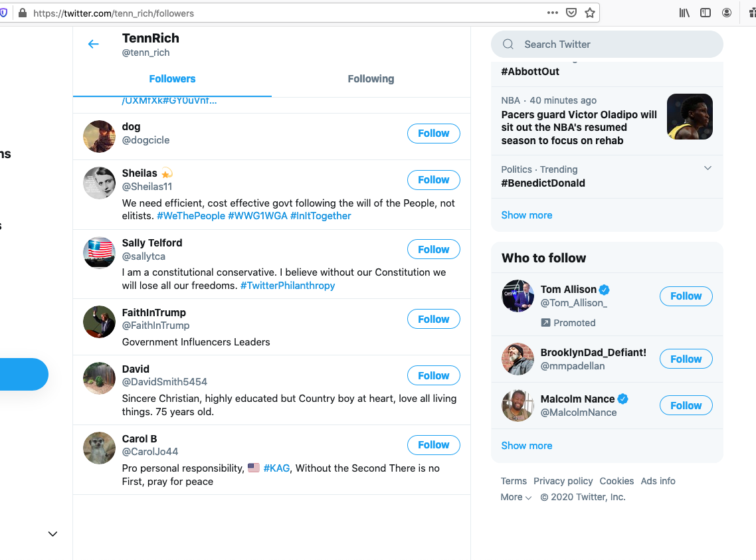Open the Firefox library icon
The image size is (756, 560).
coord(684,13)
